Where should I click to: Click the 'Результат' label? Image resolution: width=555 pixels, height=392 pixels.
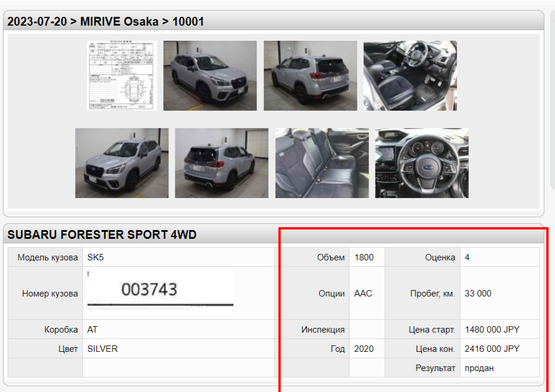tap(435, 368)
